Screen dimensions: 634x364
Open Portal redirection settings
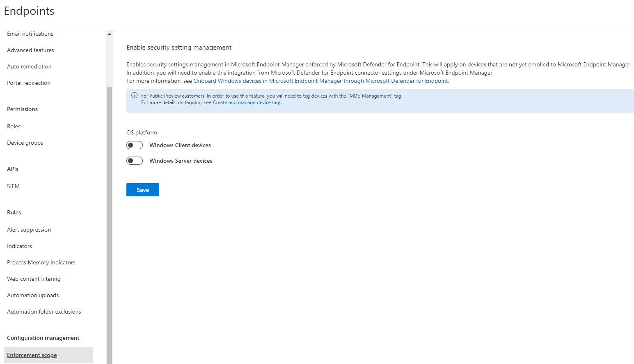[29, 82]
